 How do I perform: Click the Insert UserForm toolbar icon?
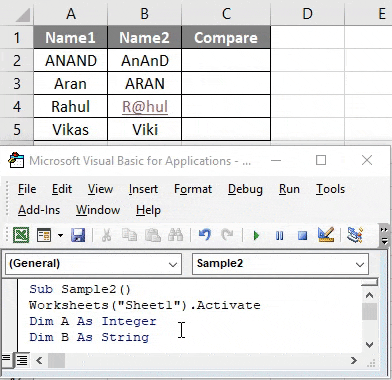coord(44,235)
